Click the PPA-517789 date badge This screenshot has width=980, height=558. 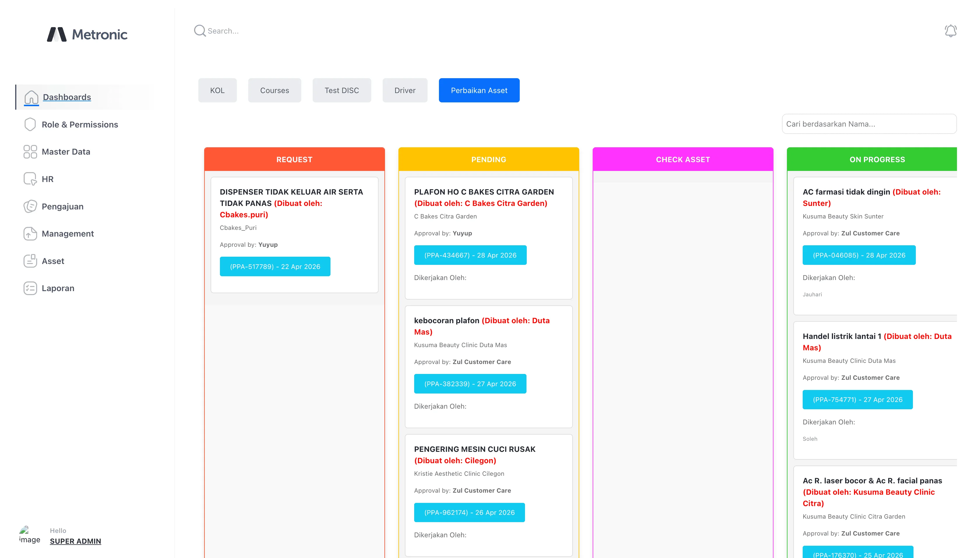[x=275, y=266]
